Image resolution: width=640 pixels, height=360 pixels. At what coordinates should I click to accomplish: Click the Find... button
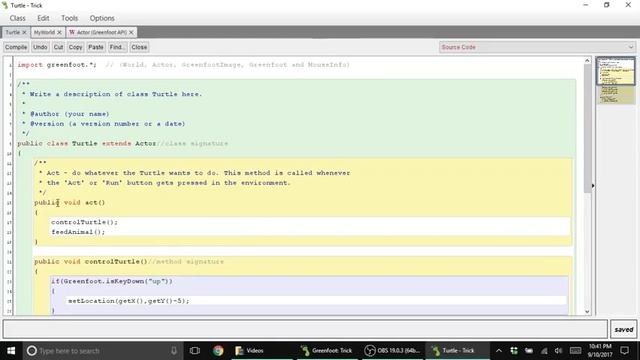point(117,47)
